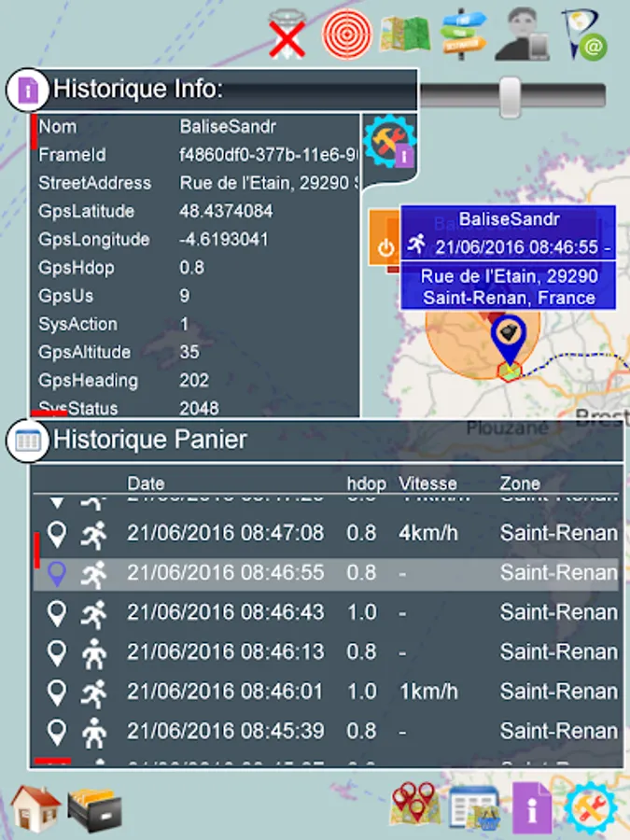Image resolution: width=630 pixels, height=840 pixels.
Task: Click standing person icon of 08:46:13 row
Action: pyautogui.click(x=93, y=653)
